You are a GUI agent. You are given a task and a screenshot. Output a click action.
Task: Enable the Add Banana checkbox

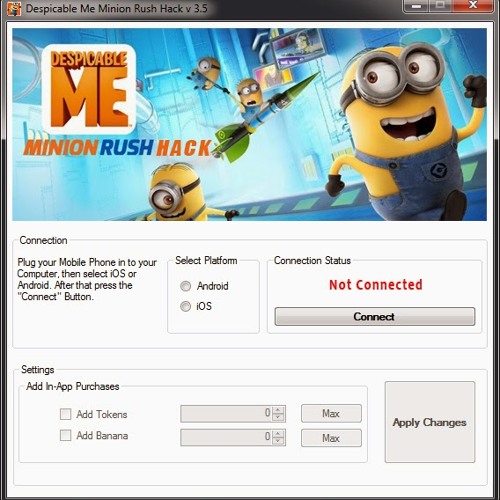pyautogui.click(x=65, y=435)
